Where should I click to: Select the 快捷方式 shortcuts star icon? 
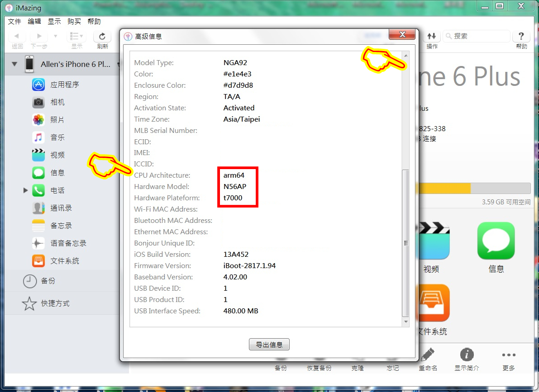coord(29,303)
